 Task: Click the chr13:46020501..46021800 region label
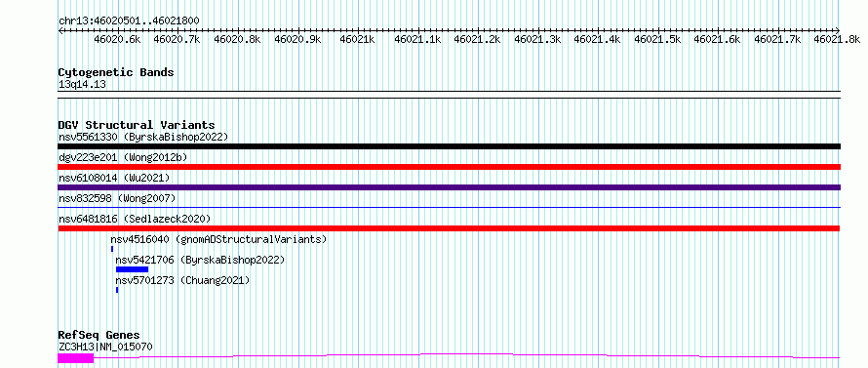pyautogui.click(x=129, y=21)
